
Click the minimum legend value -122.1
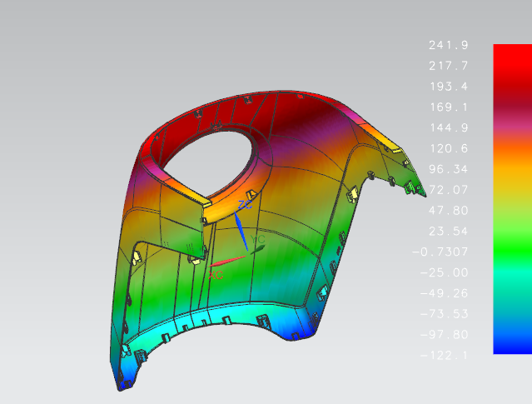point(444,356)
